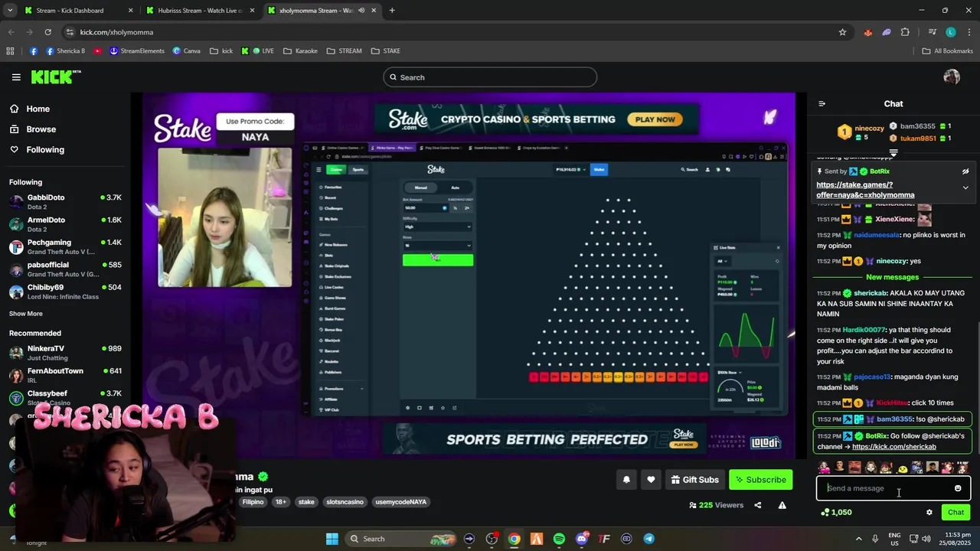Viewport: 980px width, 551px height.
Task: Open volume control in system tray
Action: 926,539
